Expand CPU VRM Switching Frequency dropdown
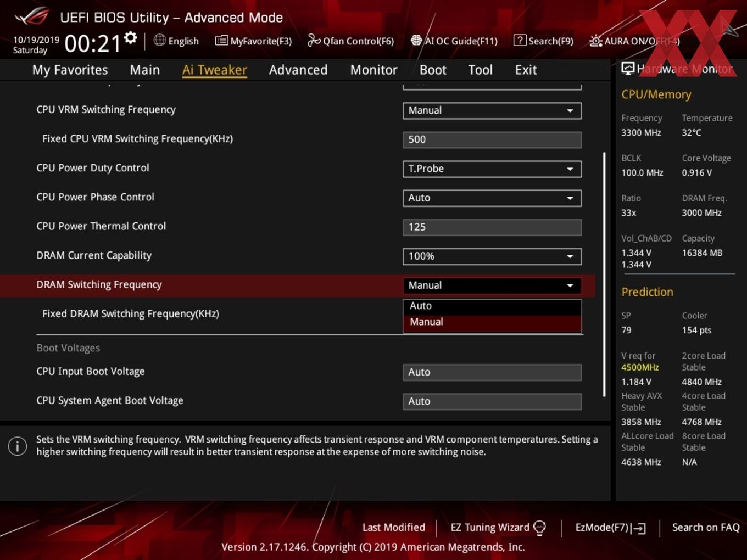This screenshot has height=560, width=747. [492, 110]
